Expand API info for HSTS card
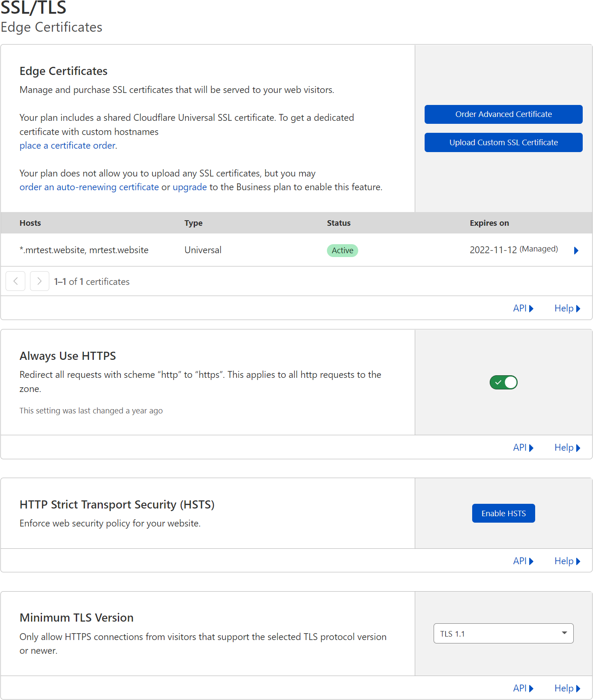593x700 pixels. click(523, 561)
